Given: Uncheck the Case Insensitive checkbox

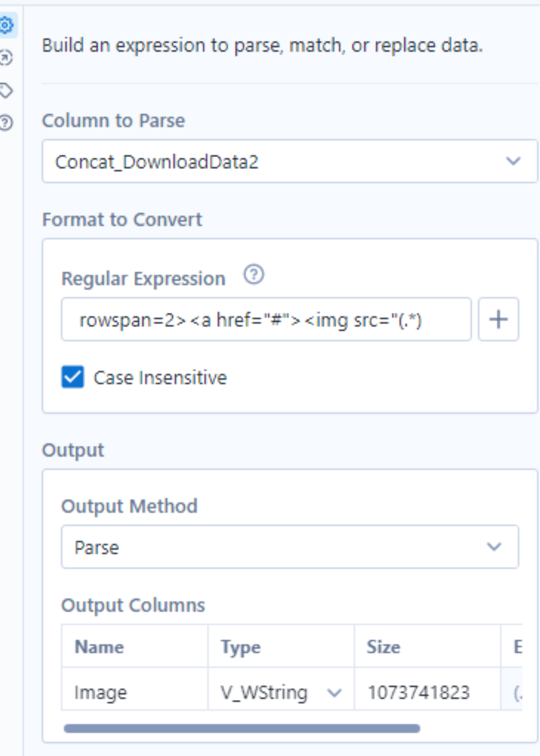Looking at the screenshot, I should pos(73,377).
